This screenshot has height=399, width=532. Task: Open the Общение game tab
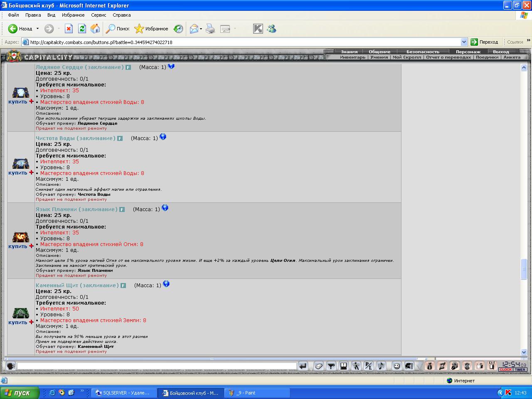[x=379, y=52]
